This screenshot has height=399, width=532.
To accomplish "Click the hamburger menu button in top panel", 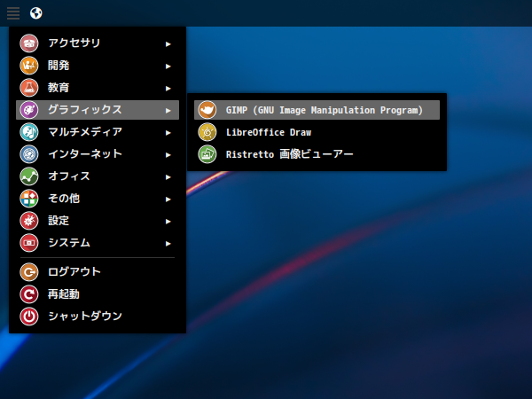I will pos(13,13).
